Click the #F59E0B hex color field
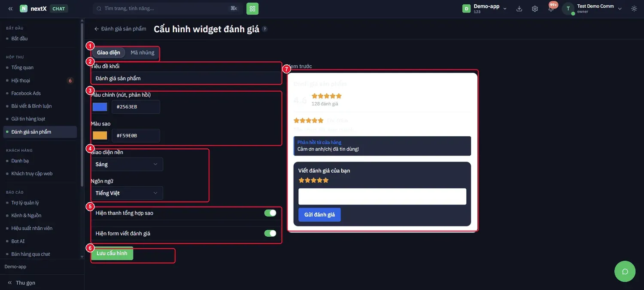644x290 pixels. pyautogui.click(x=136, y=136)
